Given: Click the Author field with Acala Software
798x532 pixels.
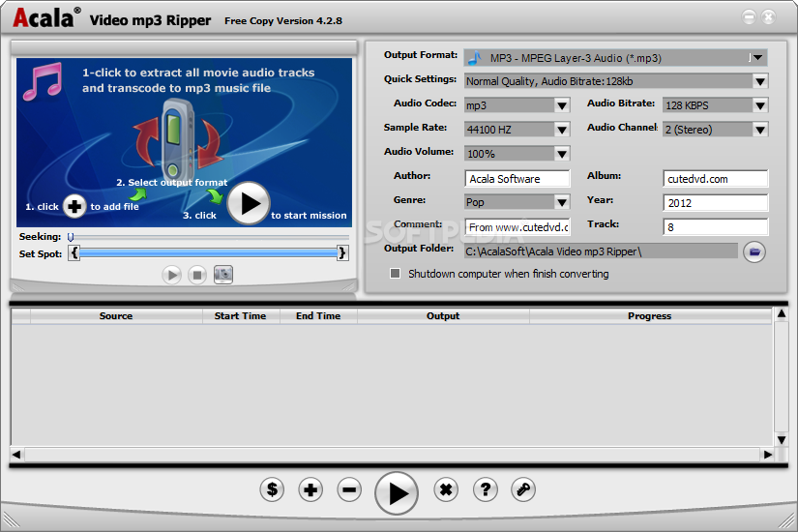Looking at the screenshot, I should [x=517, y=179].
